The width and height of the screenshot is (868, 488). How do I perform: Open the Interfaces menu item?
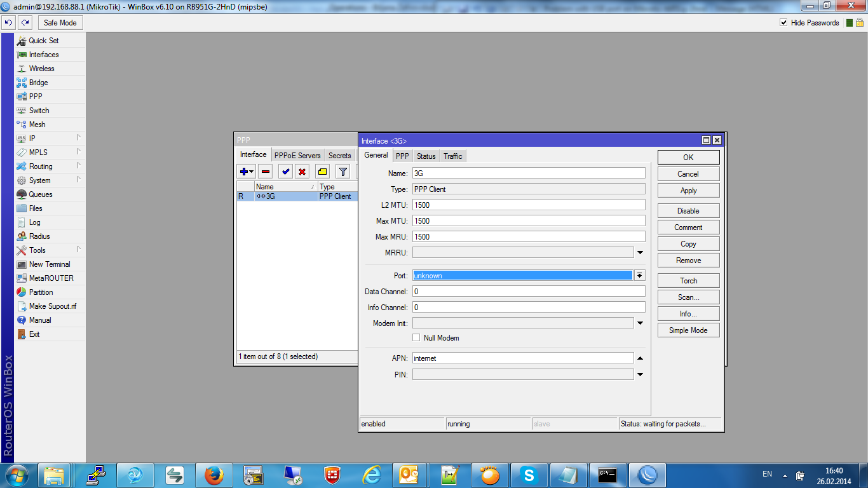point(50,55)
